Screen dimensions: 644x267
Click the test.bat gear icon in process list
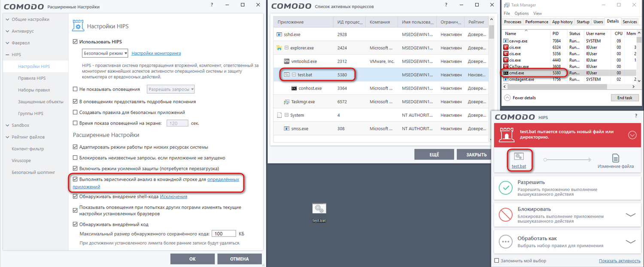[287, 75]
